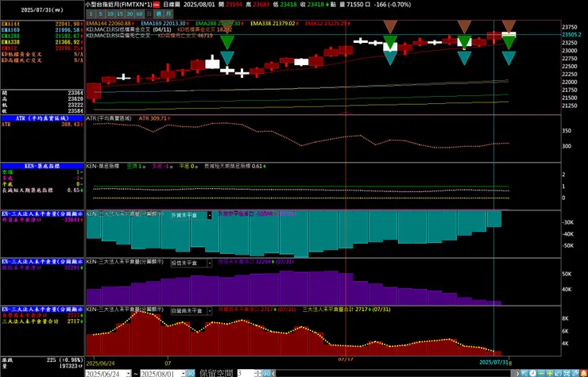Adjust the reserved space spinner arrows
Viewport: 588px width, 377px height.
pos(257,373)
